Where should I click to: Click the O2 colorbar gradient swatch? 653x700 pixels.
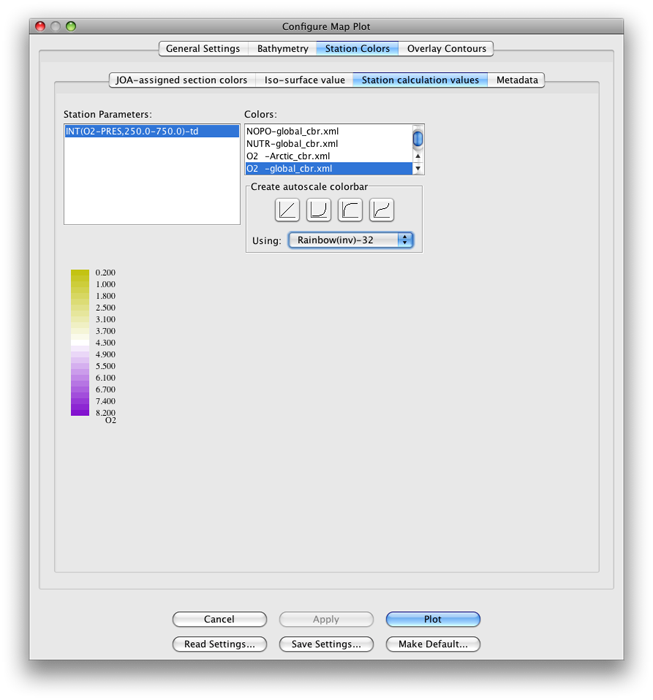(x=80, y=341)
